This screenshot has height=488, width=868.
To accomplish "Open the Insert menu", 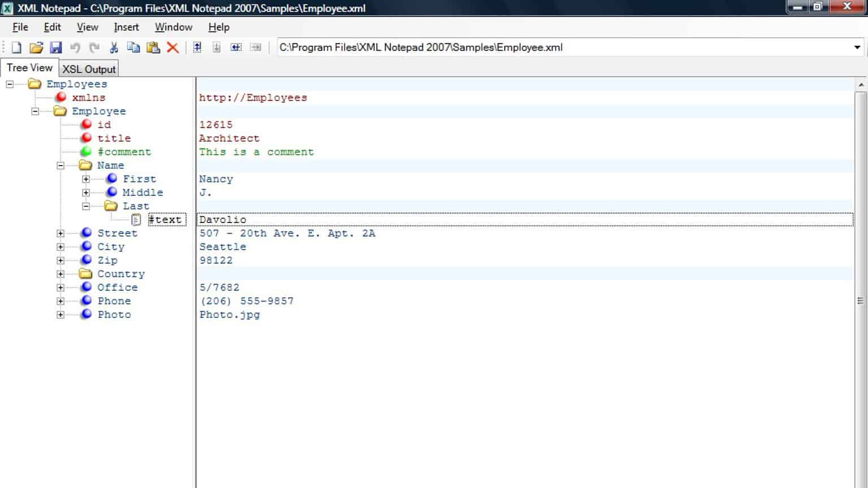I will pos(125,27).
